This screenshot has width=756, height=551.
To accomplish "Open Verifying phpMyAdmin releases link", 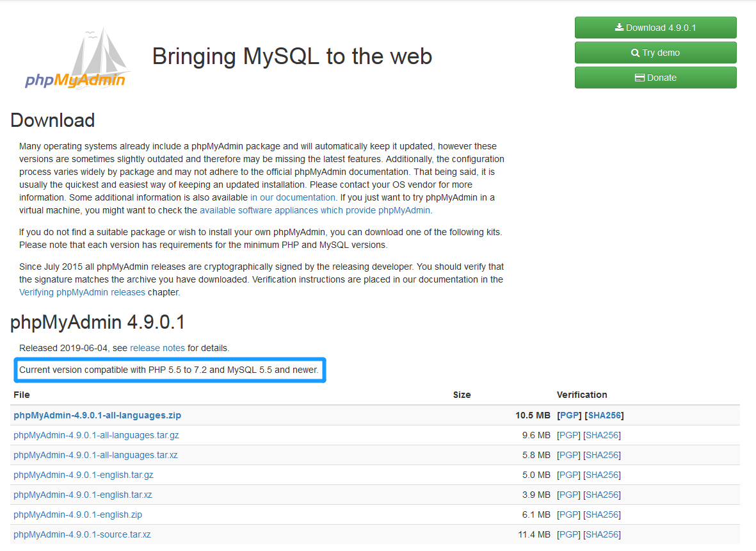I will 82,292.
